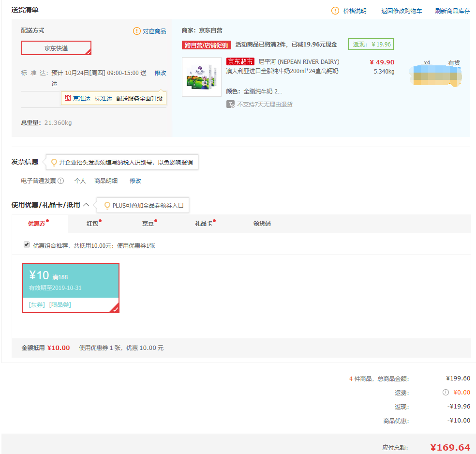Click the [限品类] label on the coupon
This screenshot has height=454, width=476.
[60, 304]
